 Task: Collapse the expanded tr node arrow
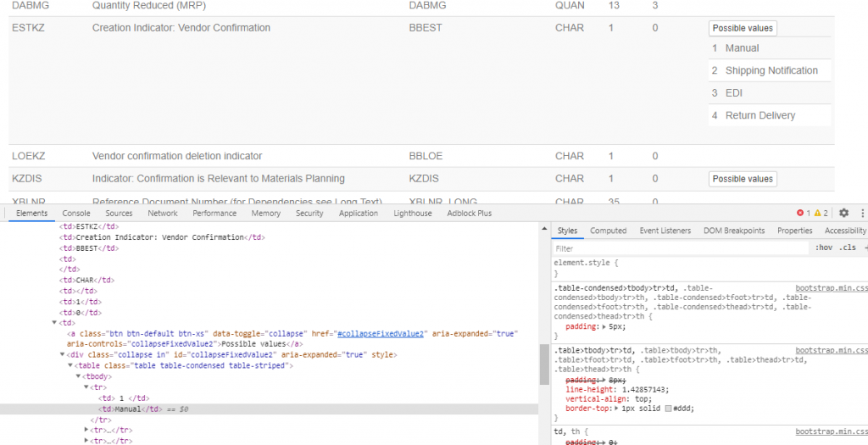pyautogui.click(x=86, y=387)
